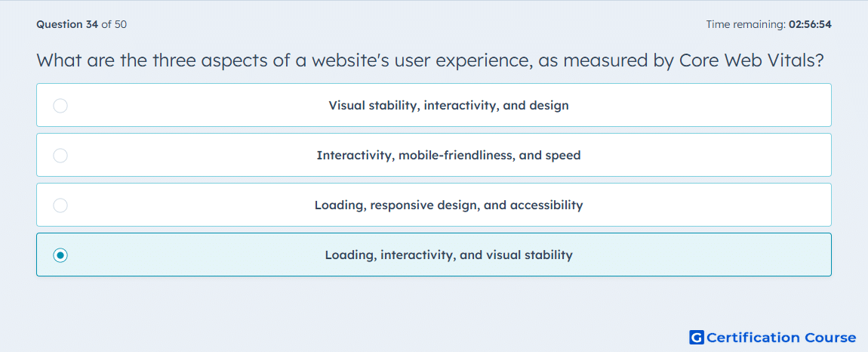
Task: Click the answer text 'Loading, interactivity, and visual stability'
Action: (448, 255)
